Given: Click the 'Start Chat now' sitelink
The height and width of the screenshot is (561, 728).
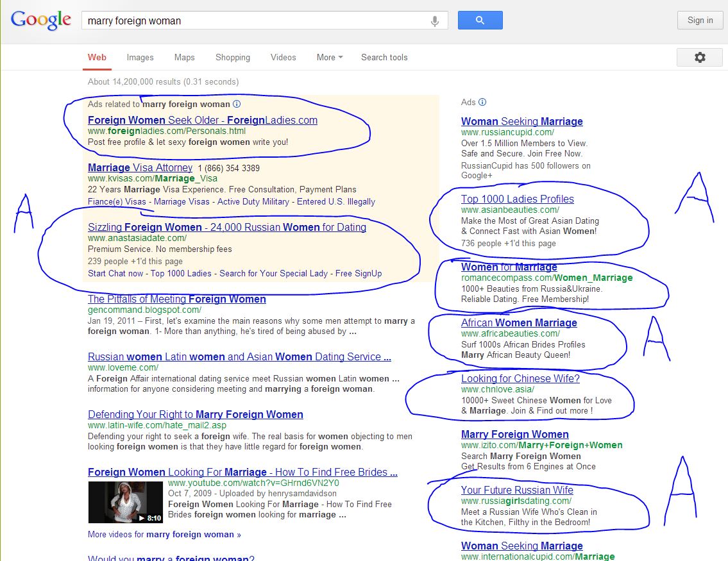Looking at the screenshot, I should coord(115,274).
